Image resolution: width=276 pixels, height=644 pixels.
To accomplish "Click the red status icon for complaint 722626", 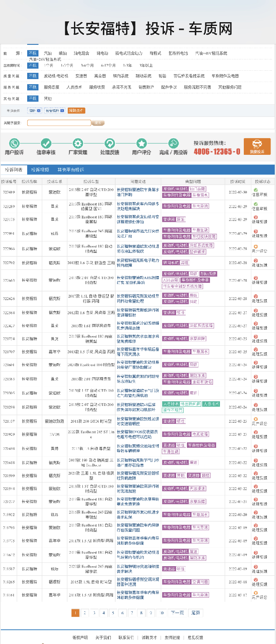I will pos(256,296).
